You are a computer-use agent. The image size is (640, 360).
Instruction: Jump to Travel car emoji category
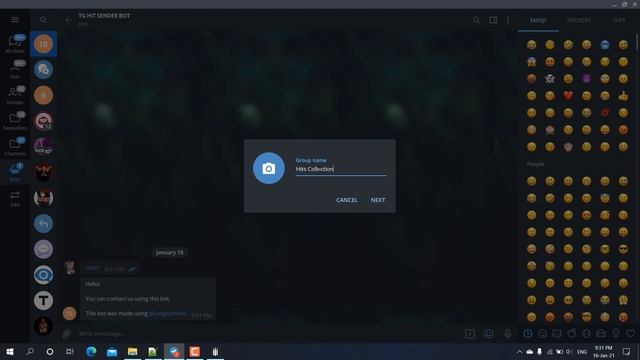[601, 334]
